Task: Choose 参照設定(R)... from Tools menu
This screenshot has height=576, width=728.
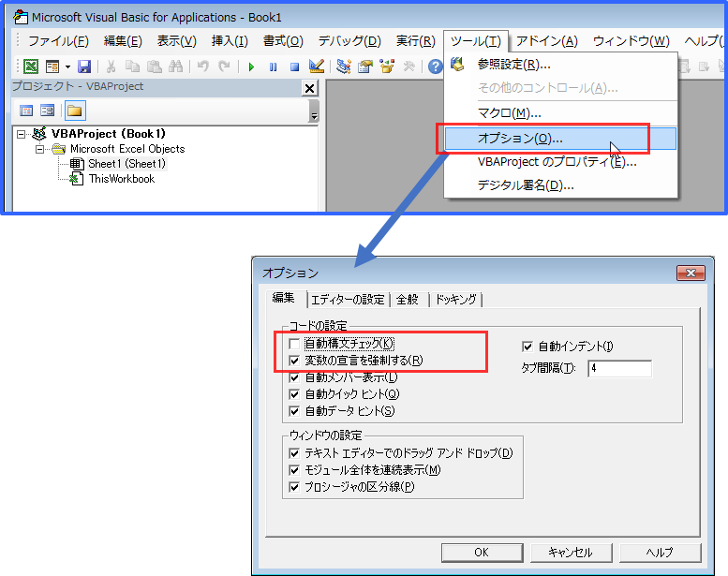Action: tap(560, 65)
